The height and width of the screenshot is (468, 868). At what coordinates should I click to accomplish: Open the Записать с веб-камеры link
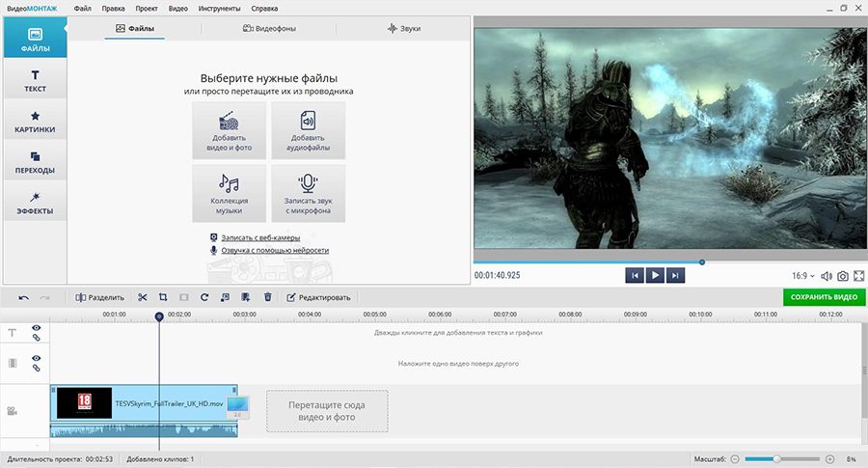[260, 237]
